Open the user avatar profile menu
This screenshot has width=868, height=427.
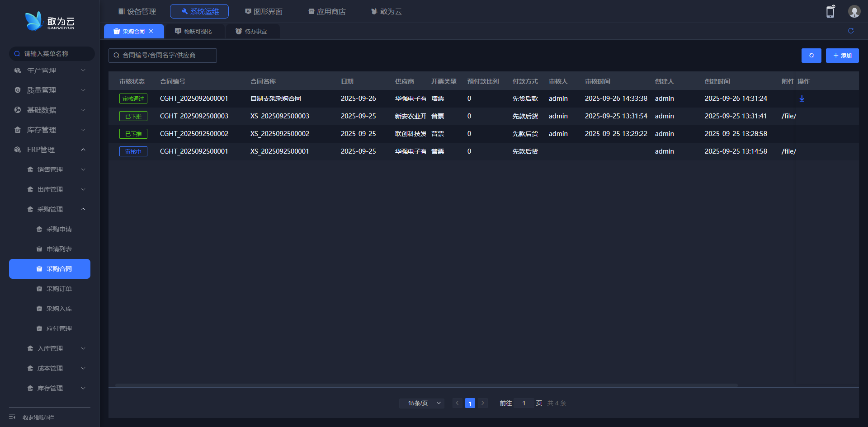click(x=854, y=12)
